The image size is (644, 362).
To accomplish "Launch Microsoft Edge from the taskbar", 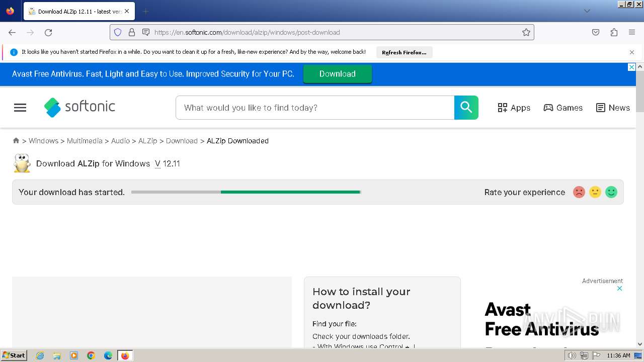I will pos(108,355).
